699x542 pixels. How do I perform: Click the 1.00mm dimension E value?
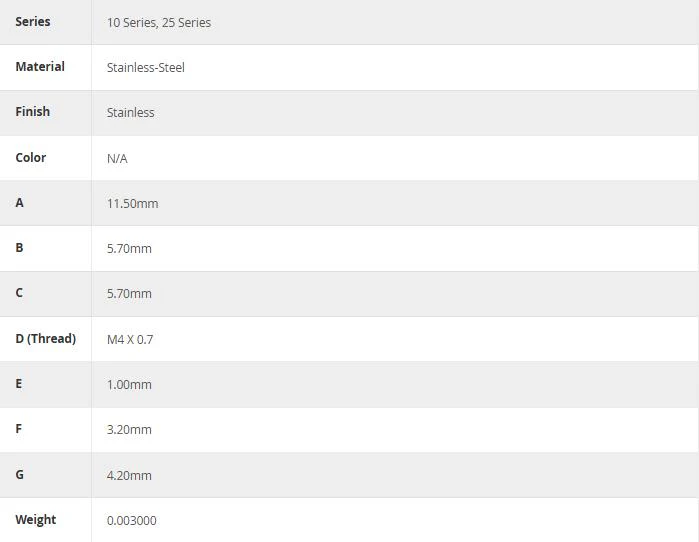[x=129, y=385]
